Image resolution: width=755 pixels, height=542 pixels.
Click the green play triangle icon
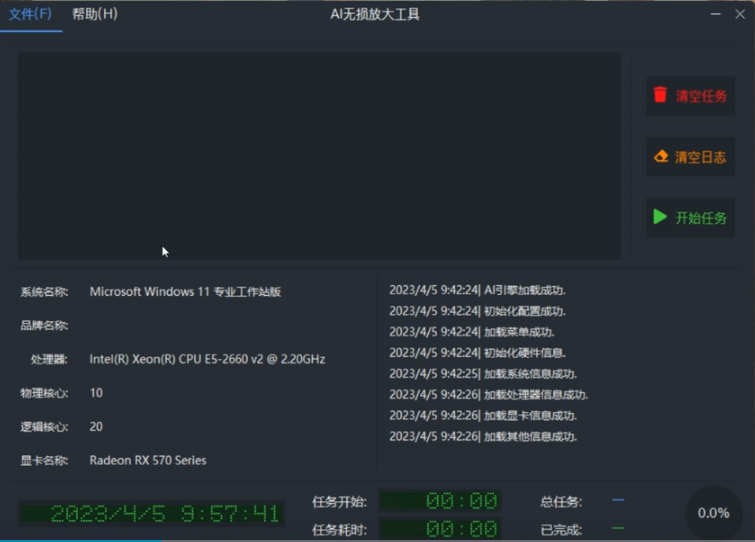coord(660,217)
